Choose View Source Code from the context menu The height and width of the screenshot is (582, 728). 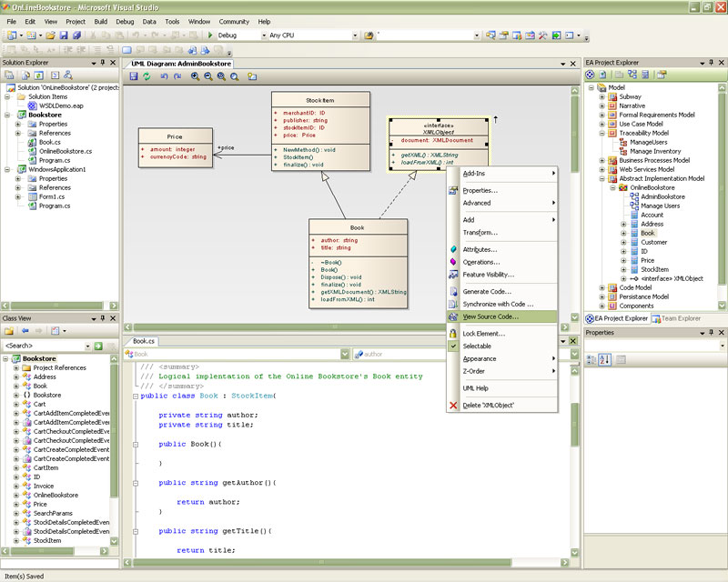click(491, 315)
